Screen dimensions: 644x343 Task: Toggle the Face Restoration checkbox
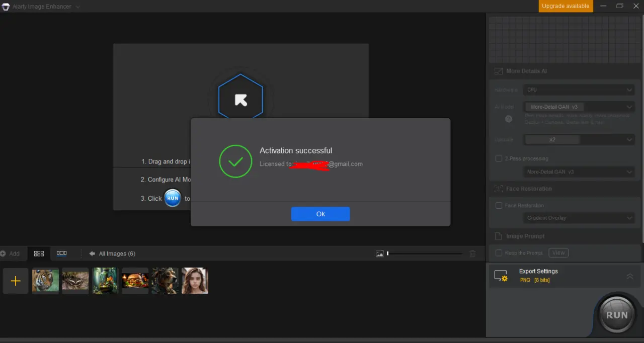click(499, 205)
